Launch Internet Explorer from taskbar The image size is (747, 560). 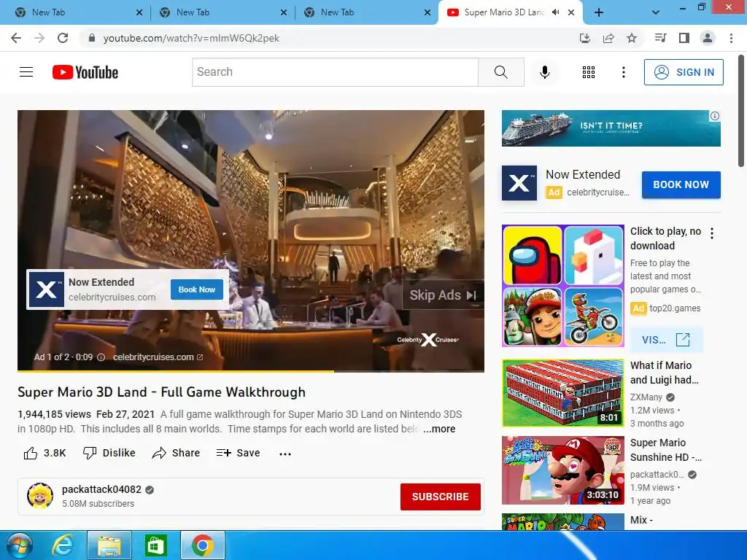[x=63, y=545]
